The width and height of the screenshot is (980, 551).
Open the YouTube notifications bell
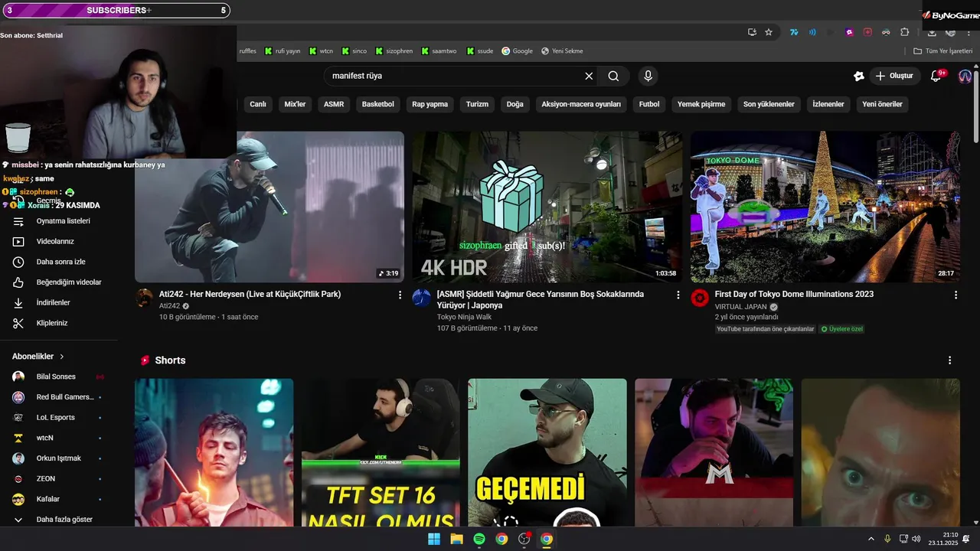[x=936, y=76]
